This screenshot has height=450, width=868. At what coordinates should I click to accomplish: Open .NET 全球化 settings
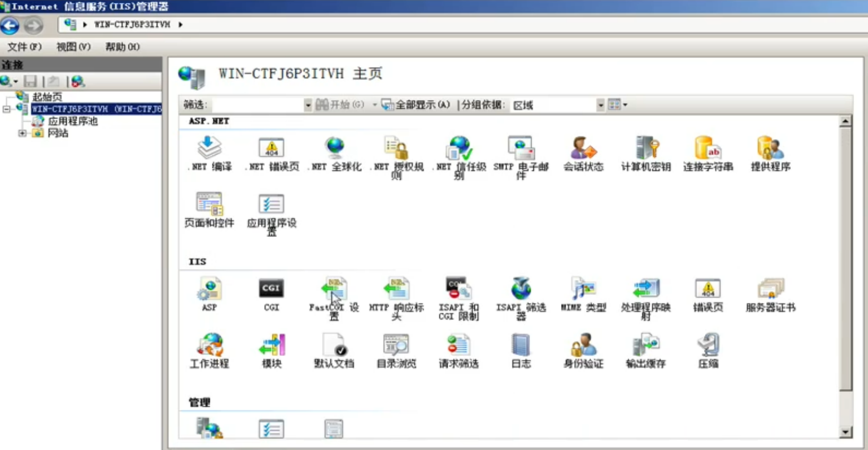[334, 154]
